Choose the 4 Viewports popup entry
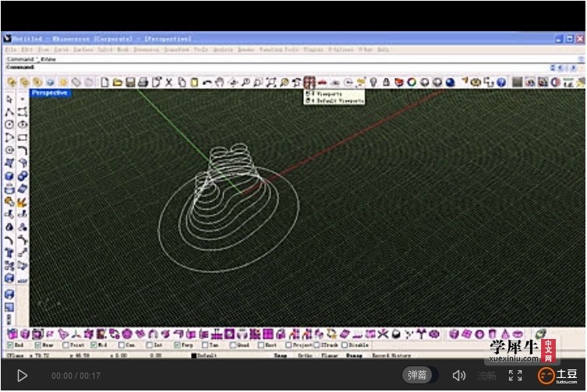Image resolution: width=587 pixels, height=392 pixels. click(324, 94)
